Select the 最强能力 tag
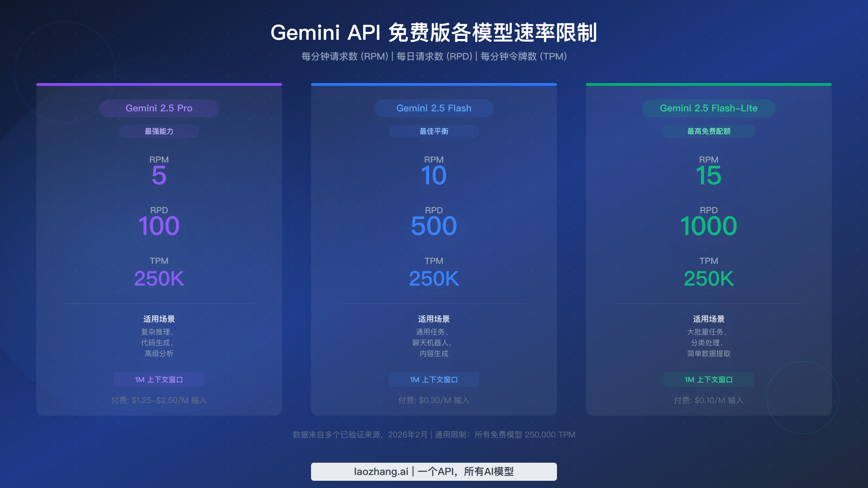Image resolution: width=868 pixels, height=488 pixels. [159, 131]
